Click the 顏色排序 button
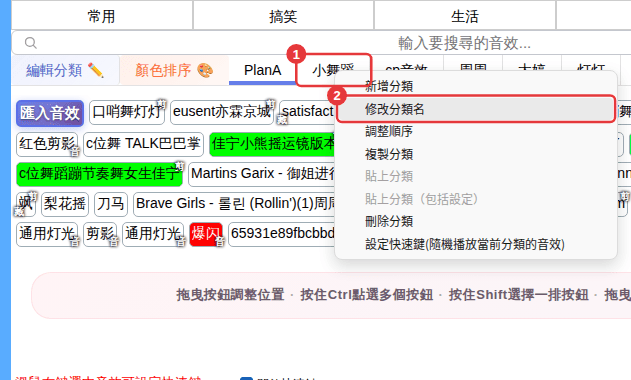This screenshot has width=631, height=380. click(x=174, y=70)
